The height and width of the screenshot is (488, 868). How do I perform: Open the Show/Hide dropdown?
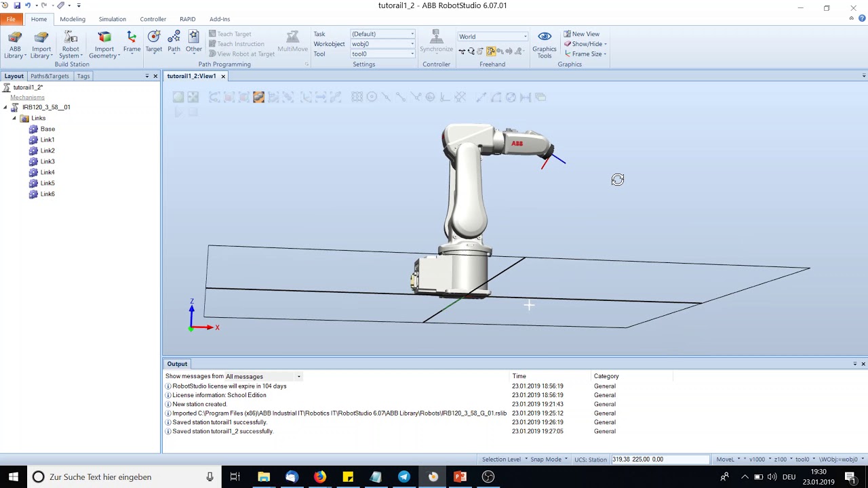pyautogui.click(x=586, y=44)
